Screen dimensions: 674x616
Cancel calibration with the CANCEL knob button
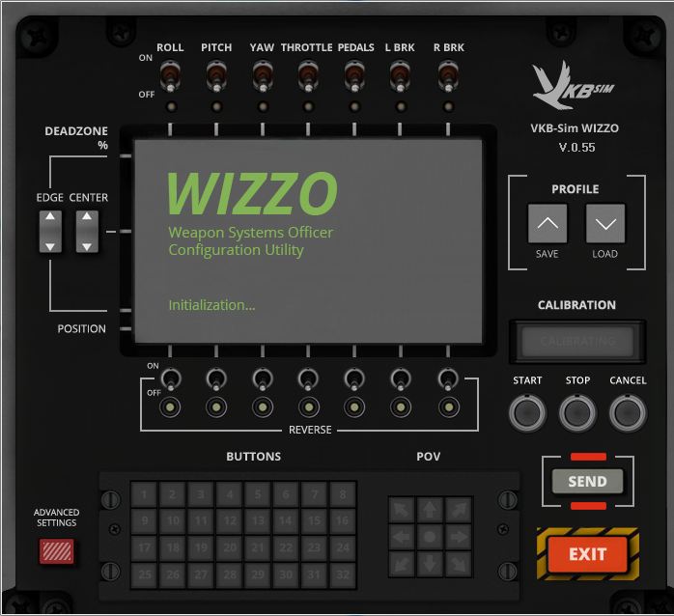pyautogui.click(x=628, y=412)
